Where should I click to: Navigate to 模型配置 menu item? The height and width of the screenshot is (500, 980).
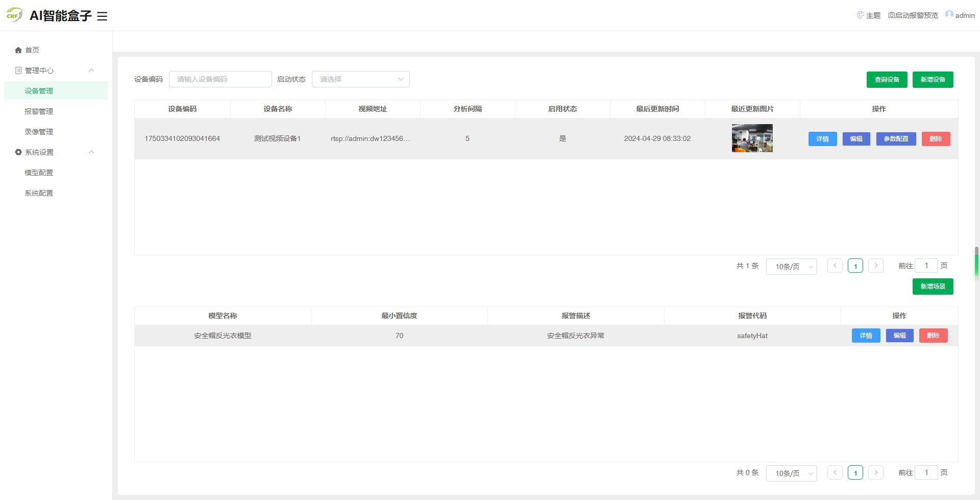39,173
